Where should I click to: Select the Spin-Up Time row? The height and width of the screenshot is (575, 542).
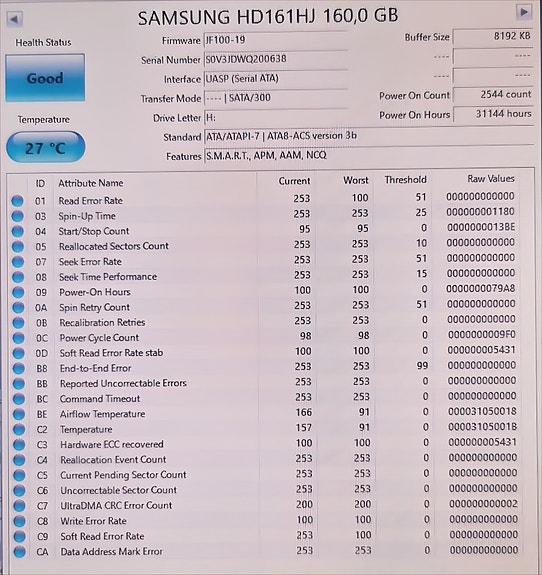pyautogui.click(x=264, y=216)
